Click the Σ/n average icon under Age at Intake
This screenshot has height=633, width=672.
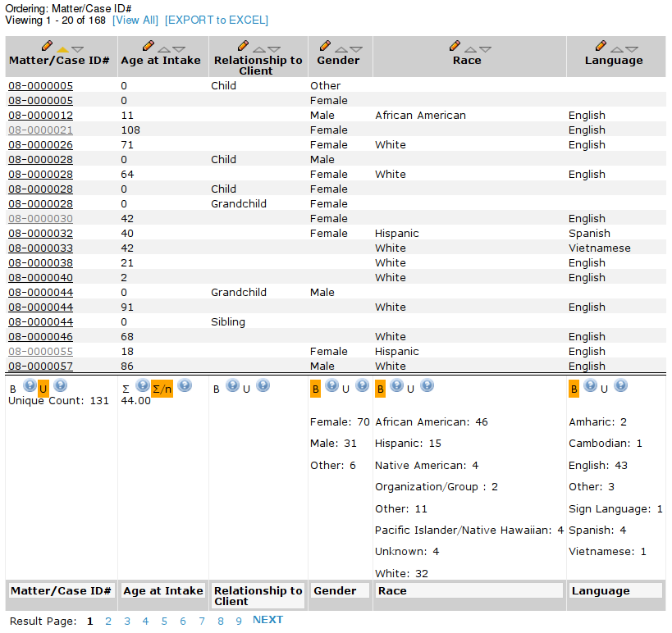(163, 387)
